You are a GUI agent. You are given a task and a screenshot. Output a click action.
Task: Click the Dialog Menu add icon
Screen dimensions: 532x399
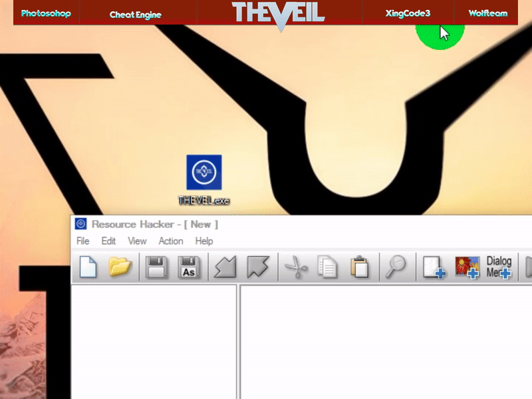(499, 267)
